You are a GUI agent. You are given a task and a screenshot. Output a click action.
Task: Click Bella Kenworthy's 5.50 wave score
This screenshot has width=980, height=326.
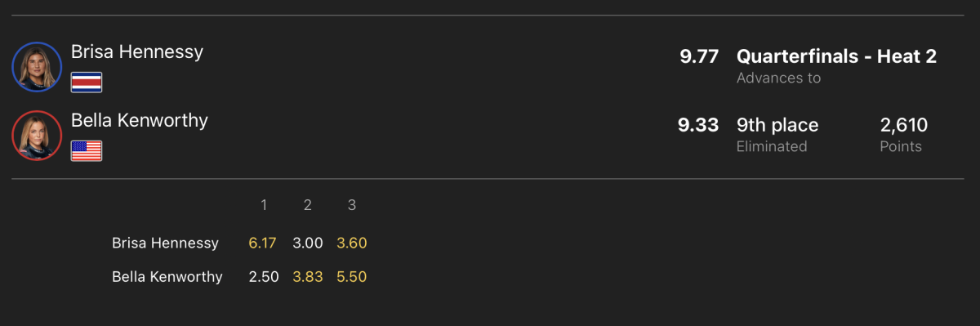tap(352, 277)
